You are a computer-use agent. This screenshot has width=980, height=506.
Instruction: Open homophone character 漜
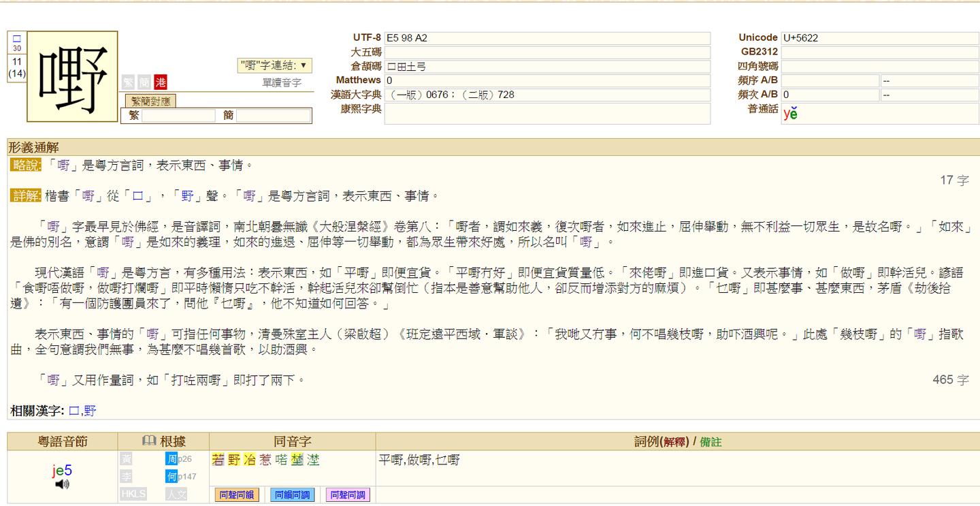tap(313, 460)
